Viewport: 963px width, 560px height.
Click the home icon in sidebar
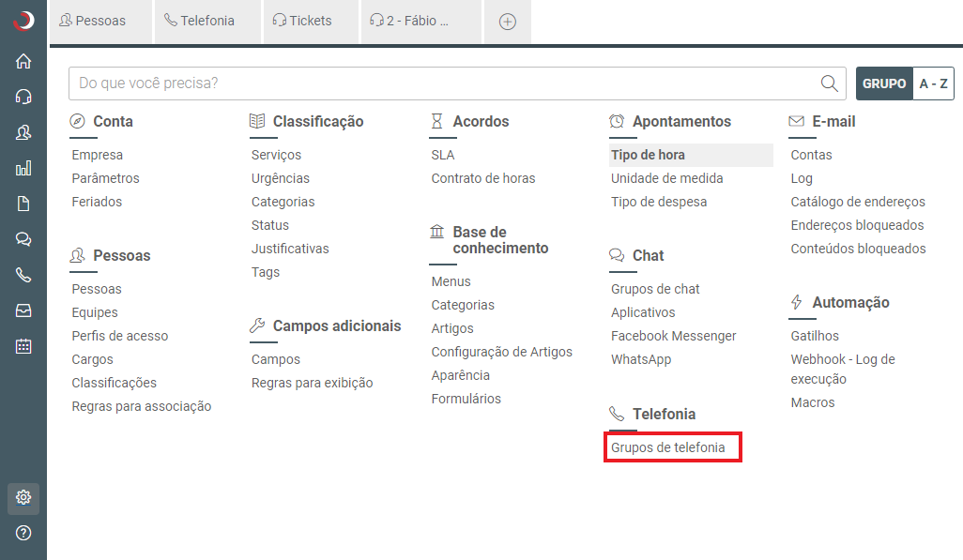[x=23, y=61]
